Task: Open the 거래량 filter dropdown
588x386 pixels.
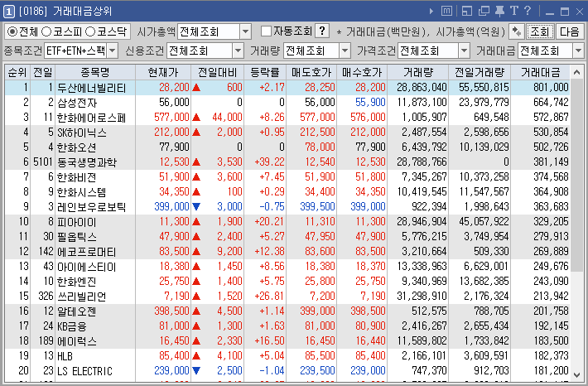Action: pyautogui.click(x=345, y=51)
